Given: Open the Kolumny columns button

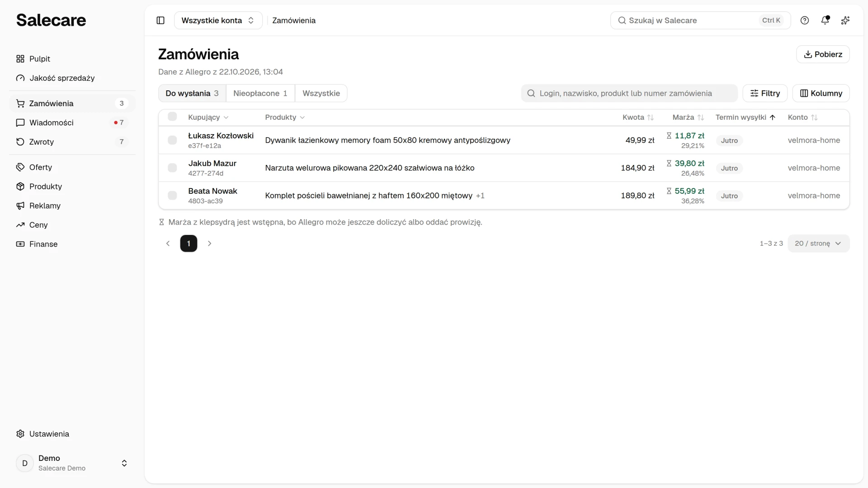Looking at the screenshot, I should pyautogui.click(x=821, y=94).
